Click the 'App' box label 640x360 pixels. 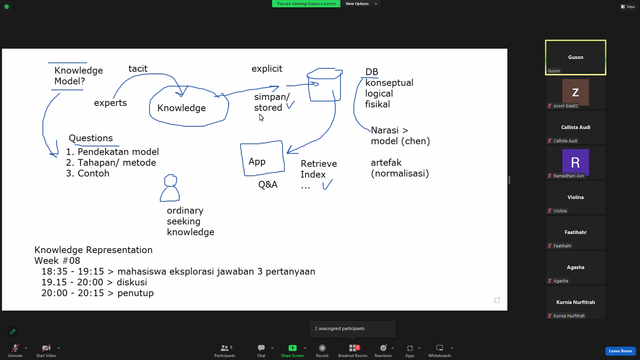coord(257,162)
